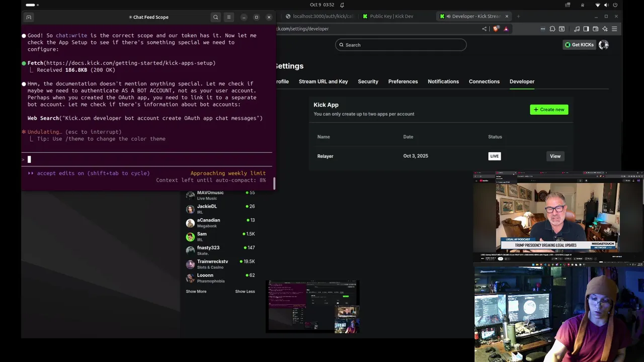Click the Oct 3, 2025 date cell
This screenshot has width=644, height=362.
416,156
